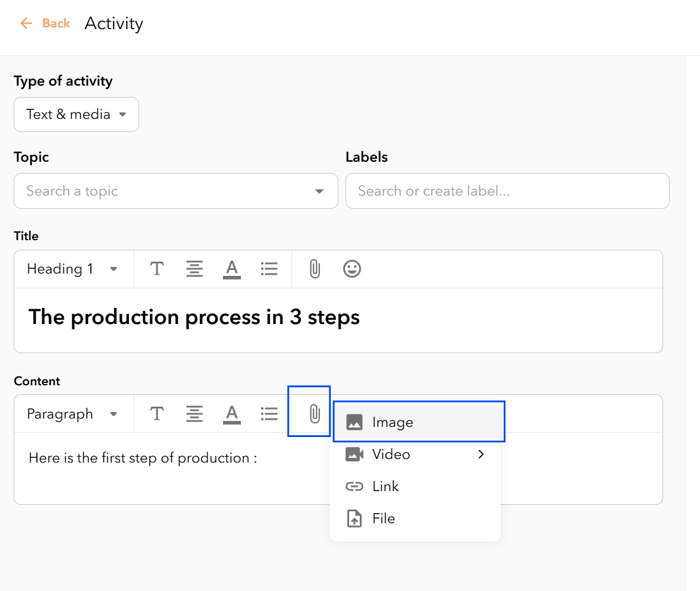Select Link from the attachment menu
Screen dimensions: 700x591
(x=415, y=486)
